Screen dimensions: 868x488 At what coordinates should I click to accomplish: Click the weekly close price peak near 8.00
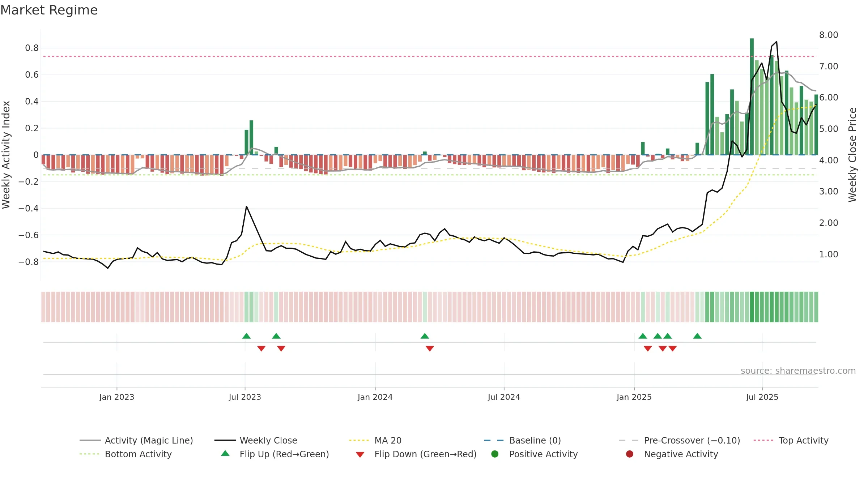click(776, 42)
